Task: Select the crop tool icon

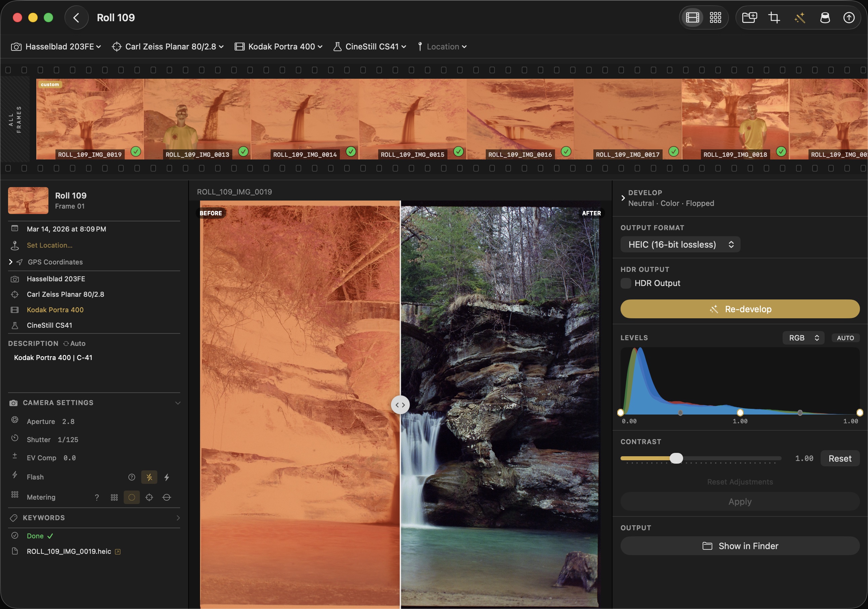Action: [774, 17]
